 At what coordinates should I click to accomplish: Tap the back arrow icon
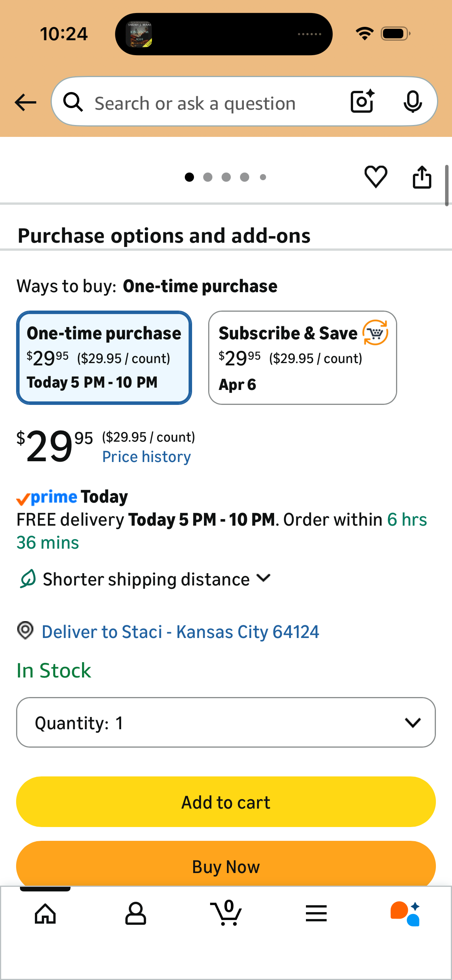click(x=25, y=102)
